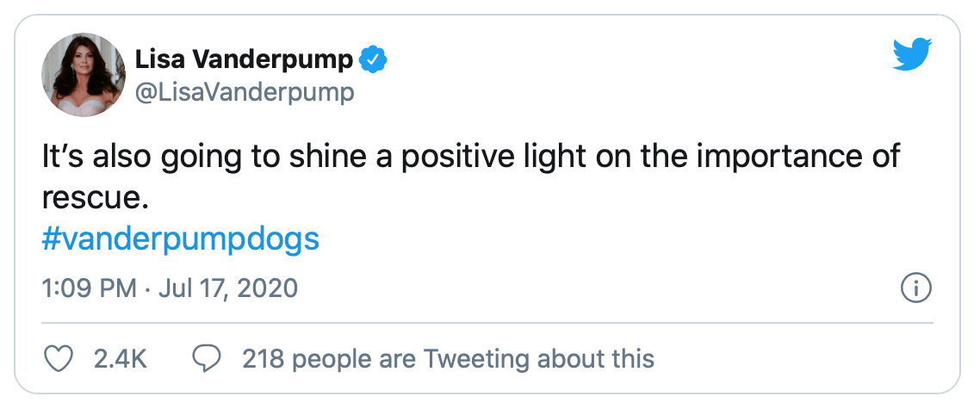
Task: Click the Jul 17, 2020 date
Action: point(224,288)
